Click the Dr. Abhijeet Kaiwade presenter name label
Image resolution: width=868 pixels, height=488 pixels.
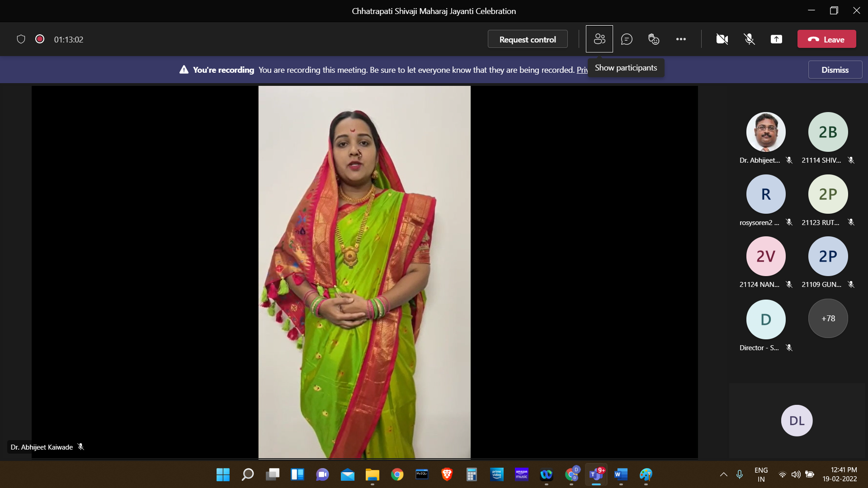42,447
